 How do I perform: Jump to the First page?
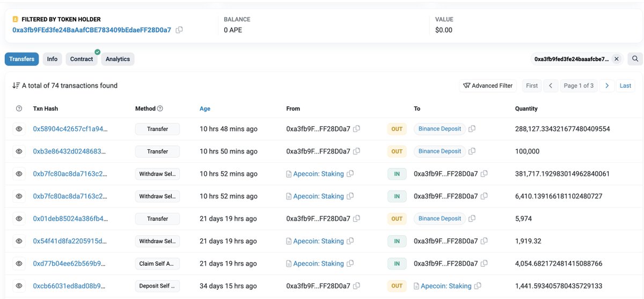[532, 85]
